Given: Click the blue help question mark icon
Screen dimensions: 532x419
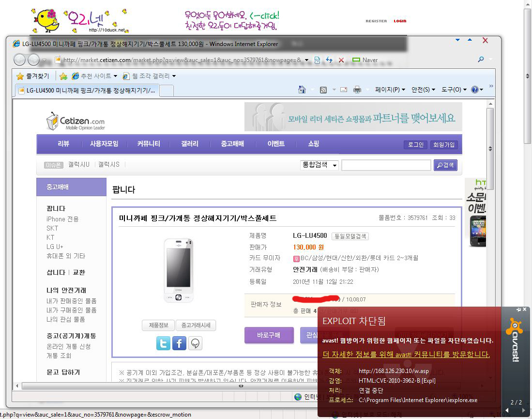Looking at the screenshot, I should (x=475, y=90).
